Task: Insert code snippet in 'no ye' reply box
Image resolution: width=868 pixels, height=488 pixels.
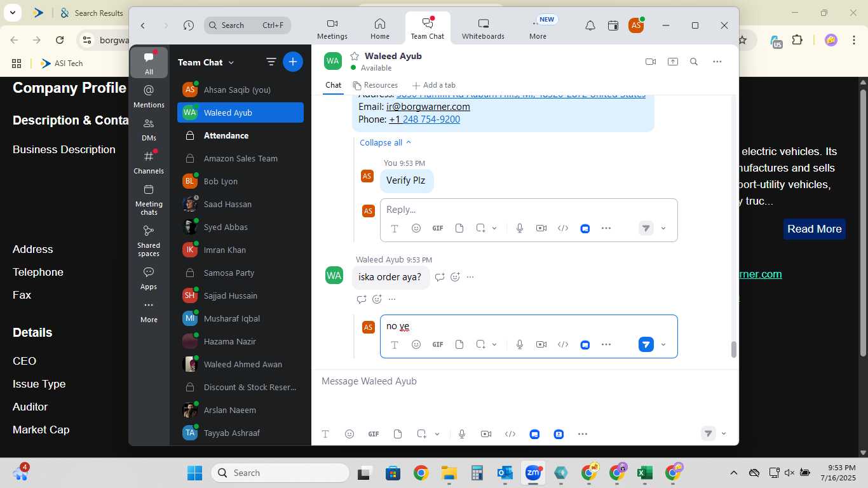Action: pyautogui.click(x=563, y=344)
